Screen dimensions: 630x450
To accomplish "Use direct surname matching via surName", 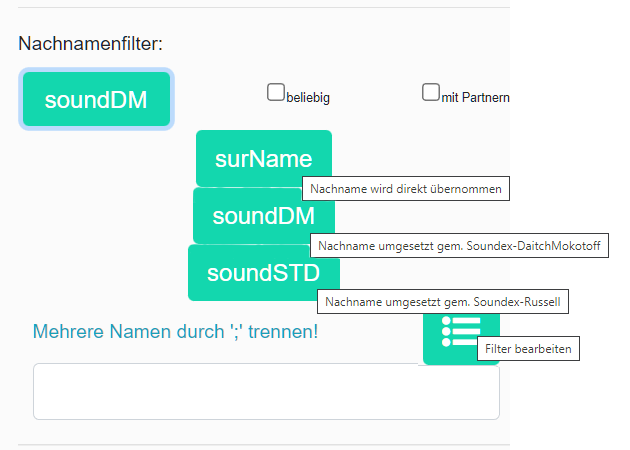I will (x=263, y=158).
